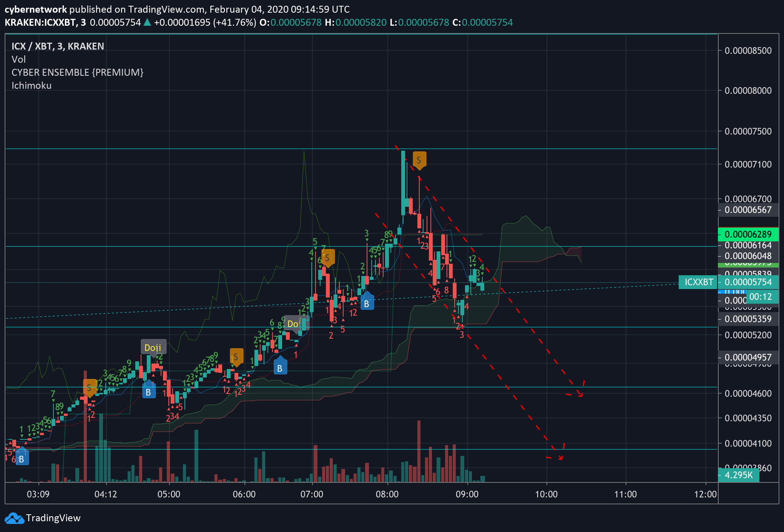The height and width of the screenshot is (532, 784).
Task: Click the green up-triangle beside the header price
Action: [x=147, y=23]
